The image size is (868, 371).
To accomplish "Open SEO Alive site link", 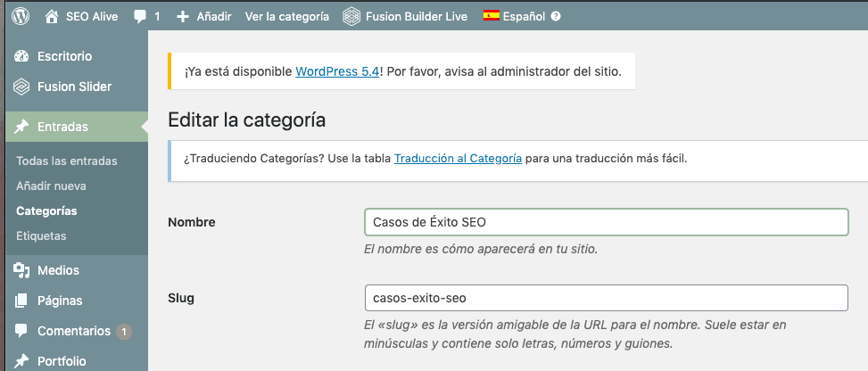I will coord(92,17).
